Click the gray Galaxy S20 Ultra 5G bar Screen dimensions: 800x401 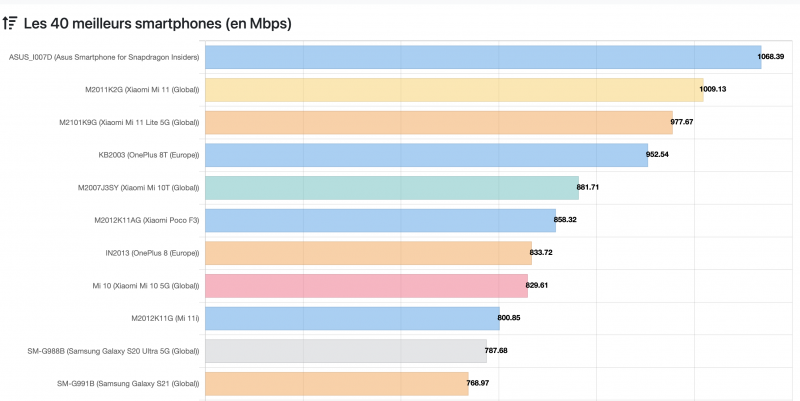coord(346,350)
